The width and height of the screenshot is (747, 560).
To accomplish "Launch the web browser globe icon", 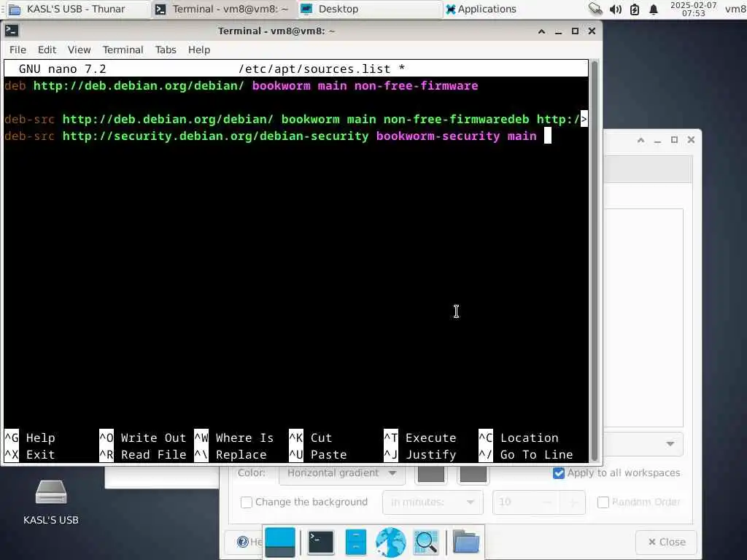I will 391,542.
